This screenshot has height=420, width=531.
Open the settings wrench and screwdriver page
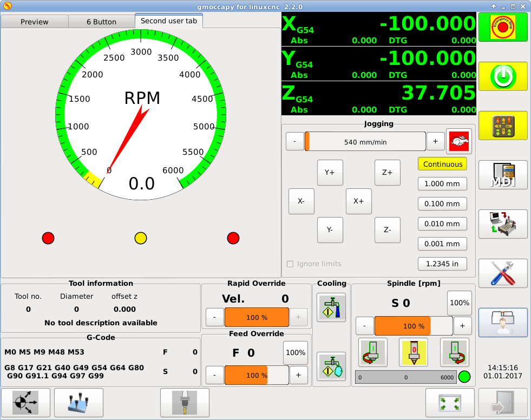[x=503, y=273]
